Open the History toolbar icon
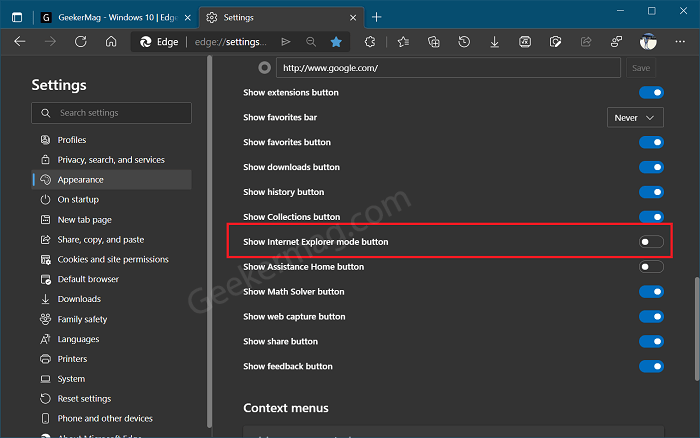 [464, 42]
